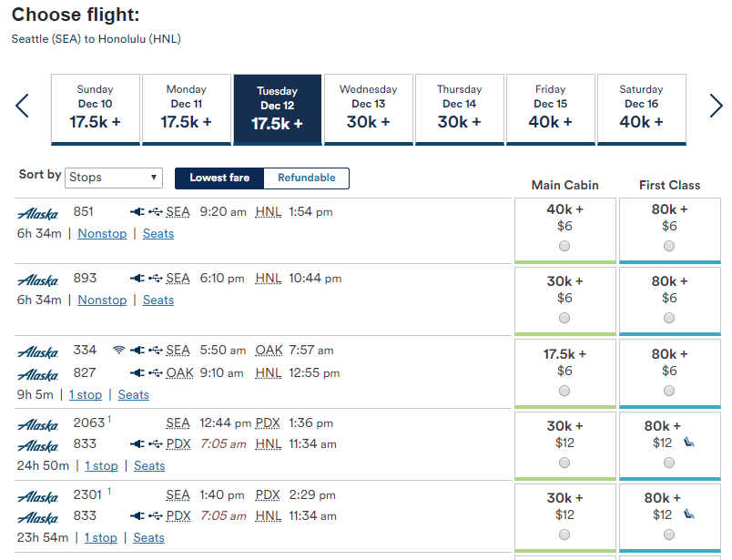Switch to Wednesday Dec 13 date tab

pos(368,109)
